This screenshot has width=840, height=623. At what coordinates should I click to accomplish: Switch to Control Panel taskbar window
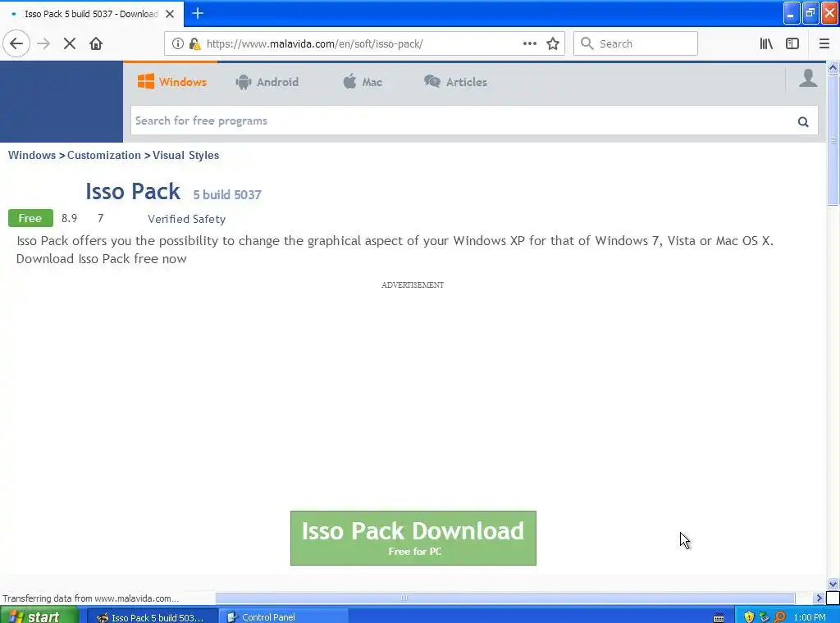click(284, 617)
